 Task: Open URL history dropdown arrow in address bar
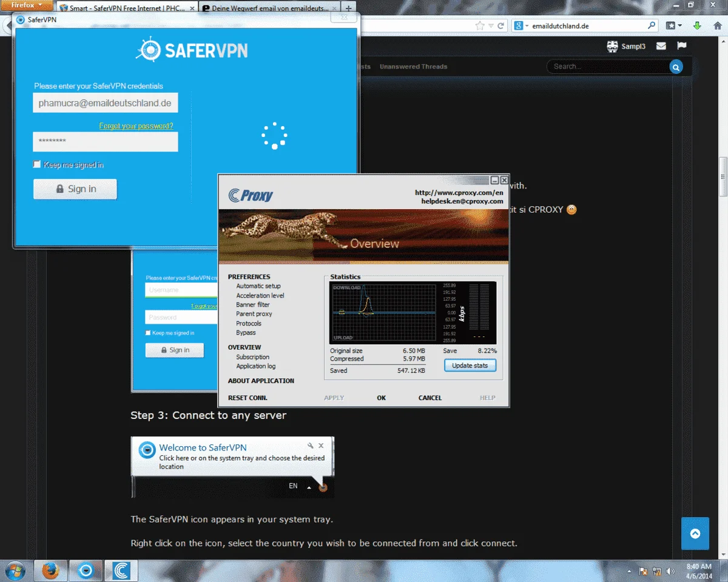pyautogui.click(x=491, y=26)
